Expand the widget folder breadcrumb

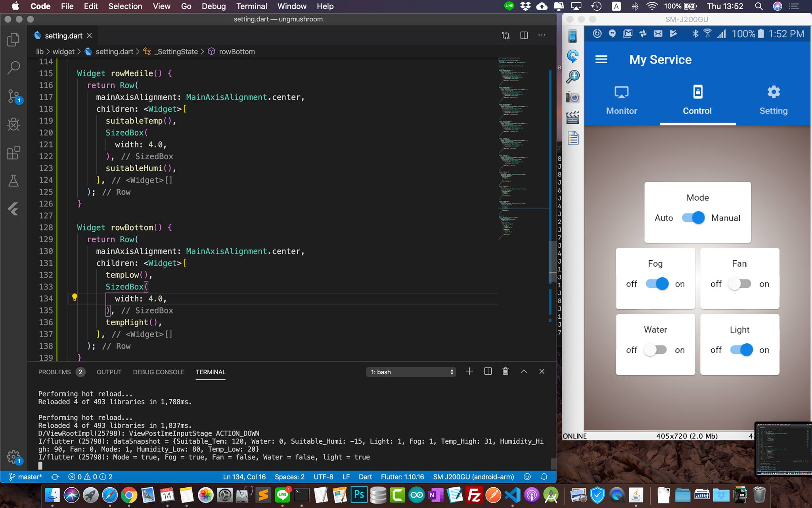(63, 52)
